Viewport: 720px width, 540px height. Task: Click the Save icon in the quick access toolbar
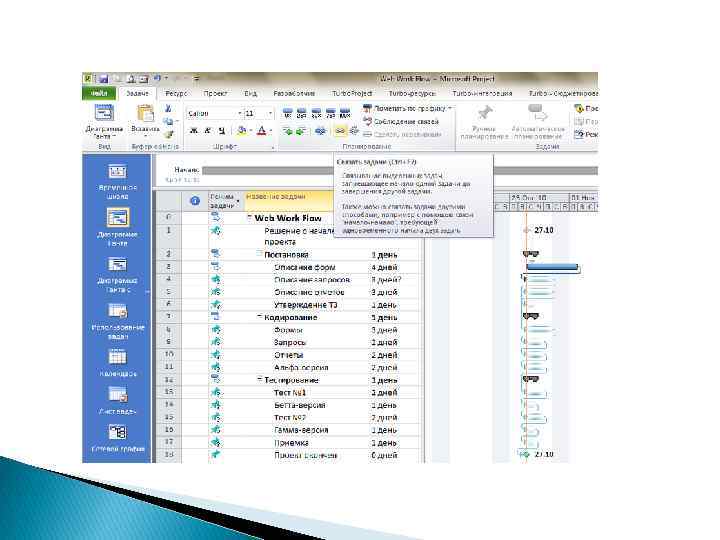pyautogui.click(x=103, y=79)
